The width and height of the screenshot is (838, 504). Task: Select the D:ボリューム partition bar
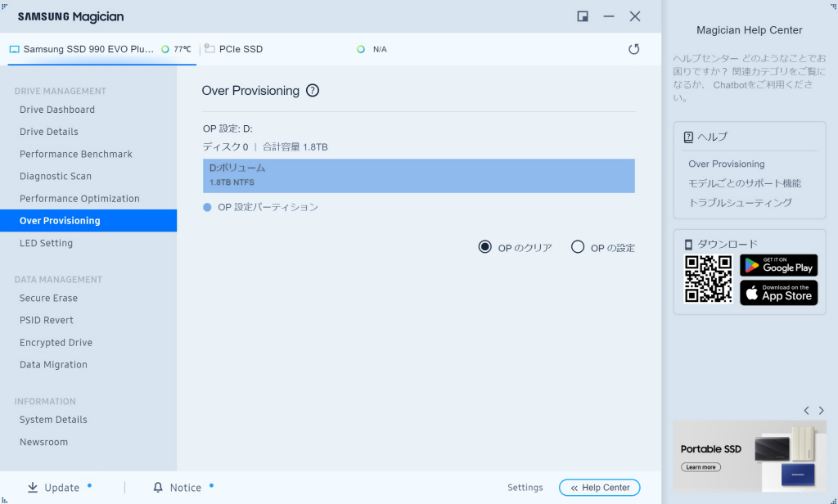click(419, 176)
